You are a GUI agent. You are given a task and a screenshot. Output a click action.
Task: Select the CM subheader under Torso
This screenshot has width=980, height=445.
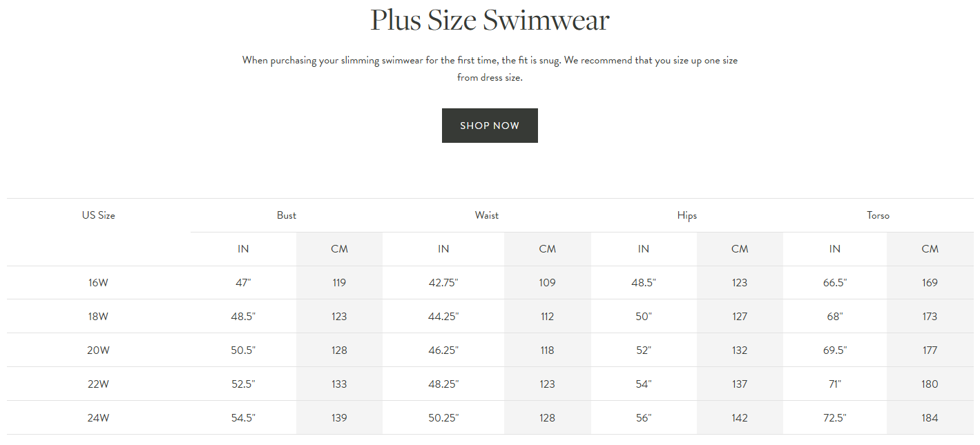point(930,248)
